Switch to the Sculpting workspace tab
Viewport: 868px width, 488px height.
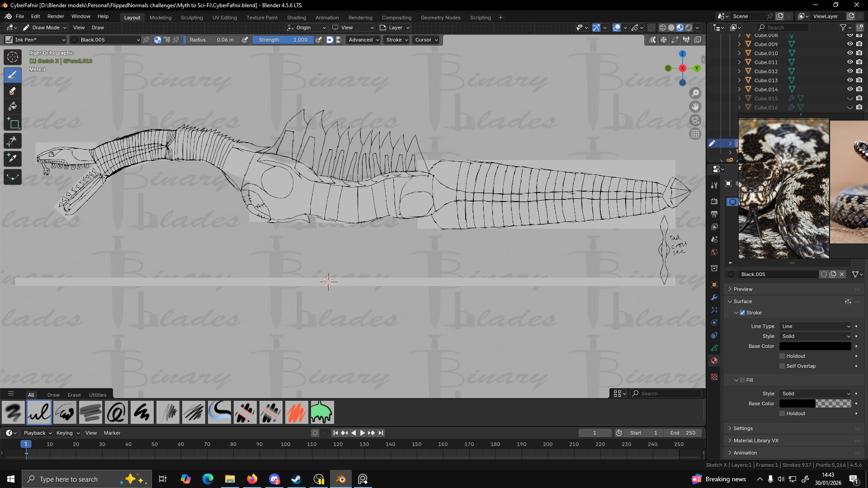tap(192, 18)
